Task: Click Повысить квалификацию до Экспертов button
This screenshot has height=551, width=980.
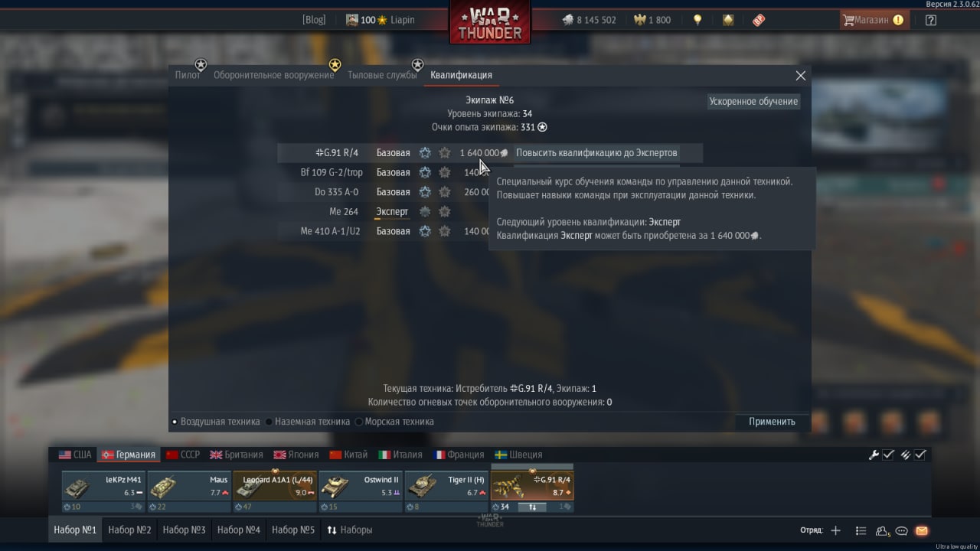Action: (x=596, y=152)
